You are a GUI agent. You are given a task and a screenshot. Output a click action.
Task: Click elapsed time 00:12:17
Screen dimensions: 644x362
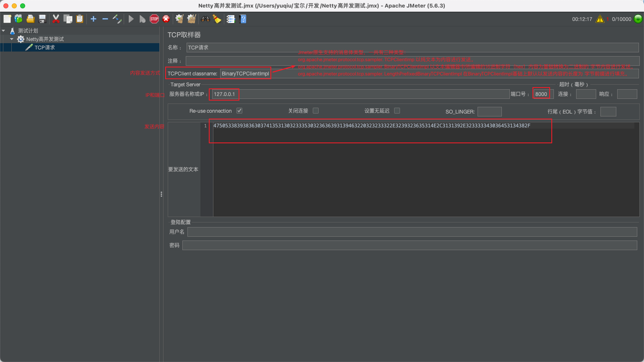pos(582,19)
